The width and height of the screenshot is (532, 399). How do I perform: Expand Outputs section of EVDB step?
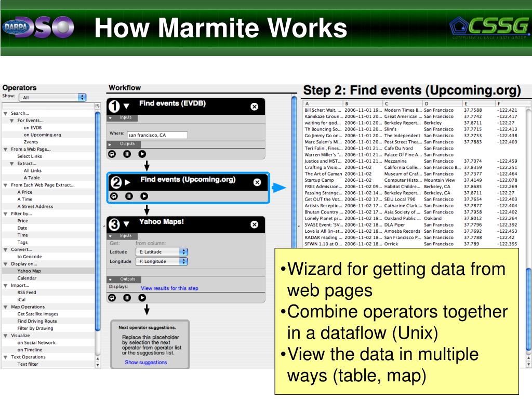(x=110, y=144)
